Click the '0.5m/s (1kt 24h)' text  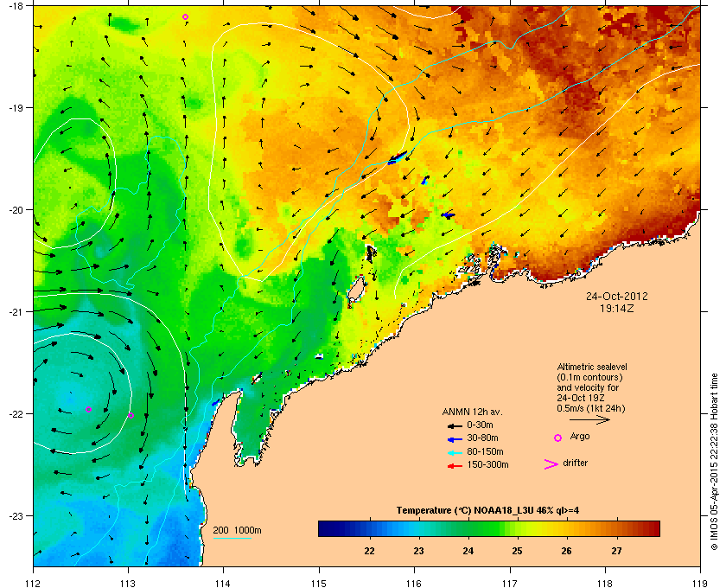pyautogui.click(x=591, y=409)
